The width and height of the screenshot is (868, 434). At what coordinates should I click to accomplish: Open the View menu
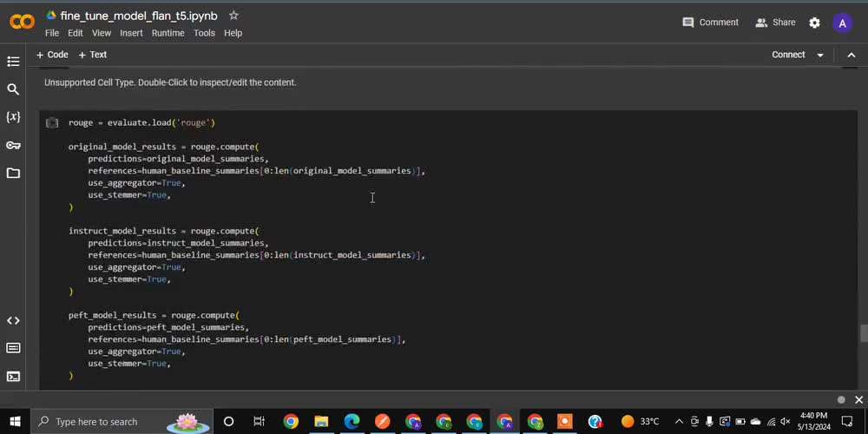[102, 33]
